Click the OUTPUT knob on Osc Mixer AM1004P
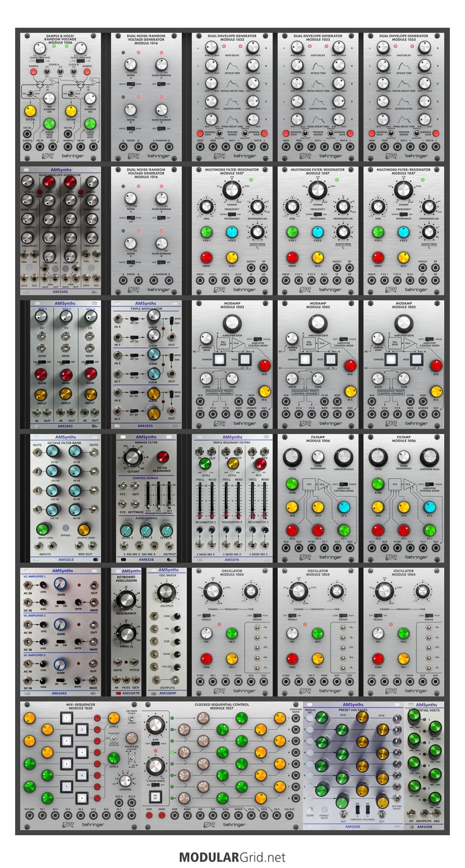The width and height of the screenshot is (465, 868). [x=166, y=592]
